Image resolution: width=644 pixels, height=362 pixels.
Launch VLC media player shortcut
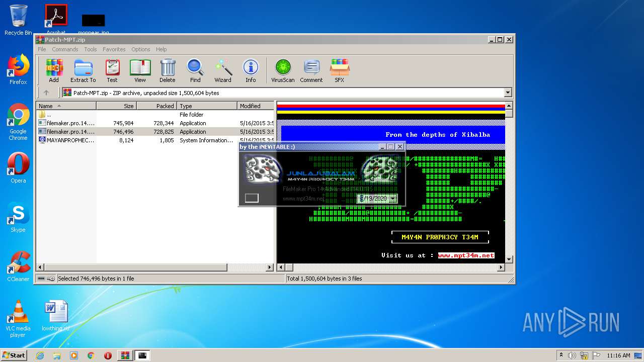pos(18,319)
